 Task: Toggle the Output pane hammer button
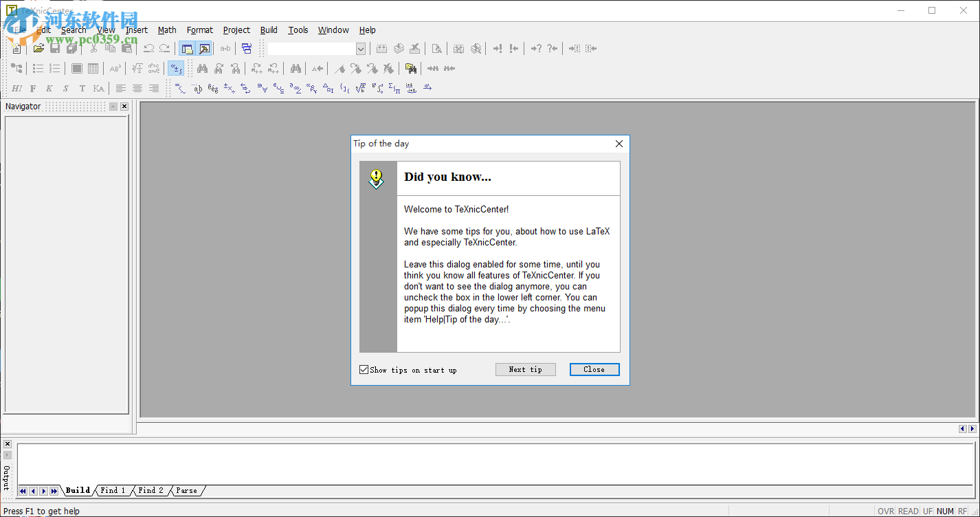point(204,49)
